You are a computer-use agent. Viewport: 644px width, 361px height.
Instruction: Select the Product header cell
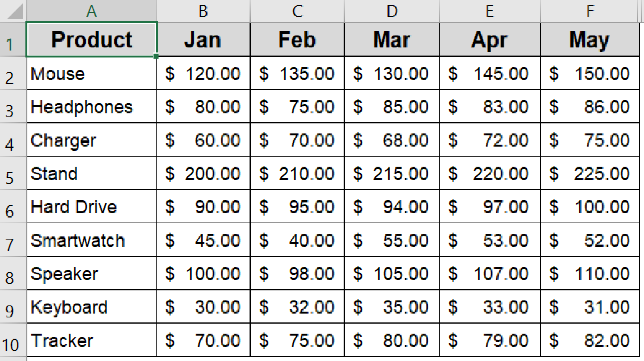[x=91, y=40]
